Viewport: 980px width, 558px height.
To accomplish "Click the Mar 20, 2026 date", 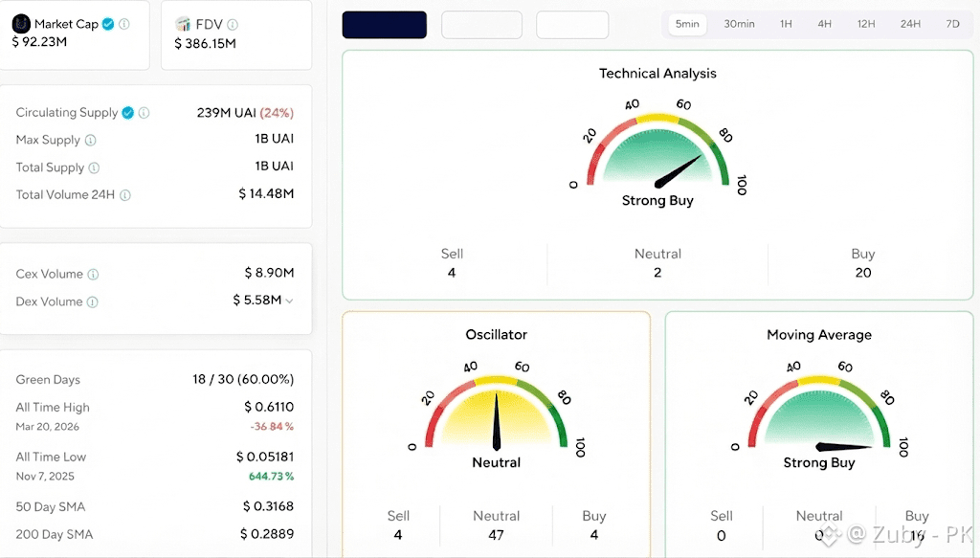I will [x=48, y=427].
